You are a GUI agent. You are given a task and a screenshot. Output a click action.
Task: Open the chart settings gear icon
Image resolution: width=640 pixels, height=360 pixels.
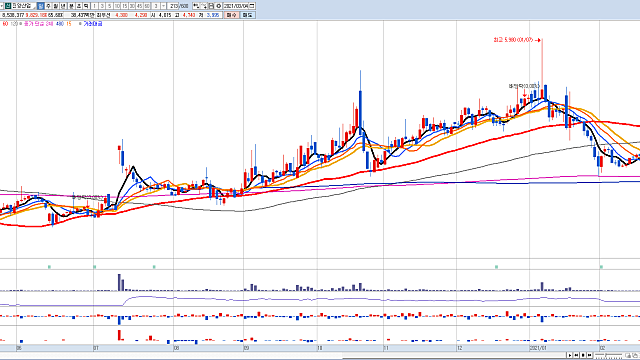pyautogui.click(x=218, y=6)
